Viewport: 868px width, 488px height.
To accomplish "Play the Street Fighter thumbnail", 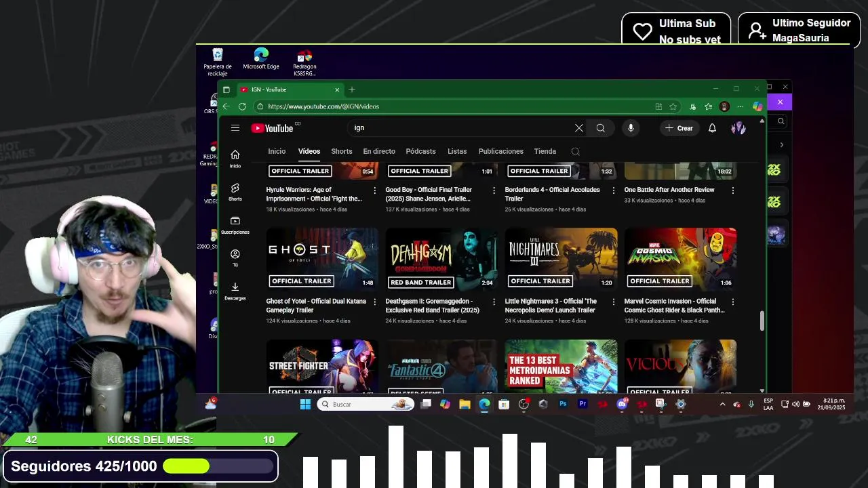I will pyautogui.click(x=323, y=366).
